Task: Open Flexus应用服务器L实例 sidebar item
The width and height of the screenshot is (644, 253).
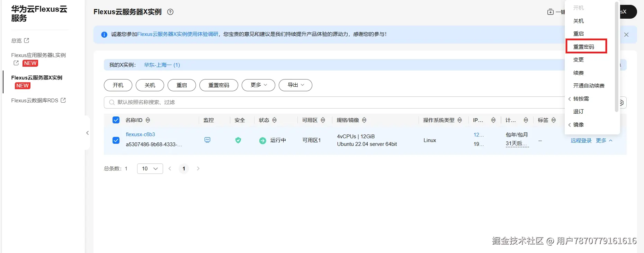Action: point(38,55)
